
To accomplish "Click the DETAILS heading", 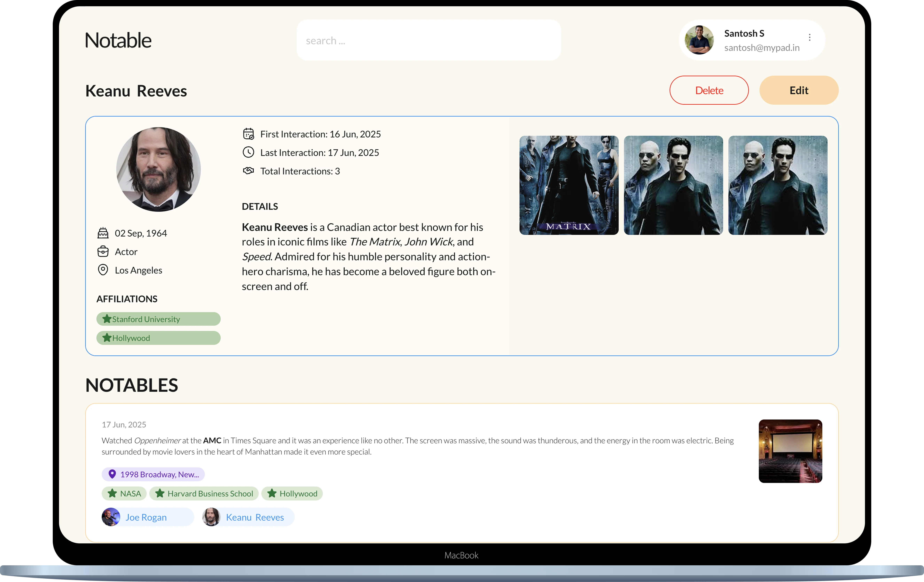I will coord(260,206).
